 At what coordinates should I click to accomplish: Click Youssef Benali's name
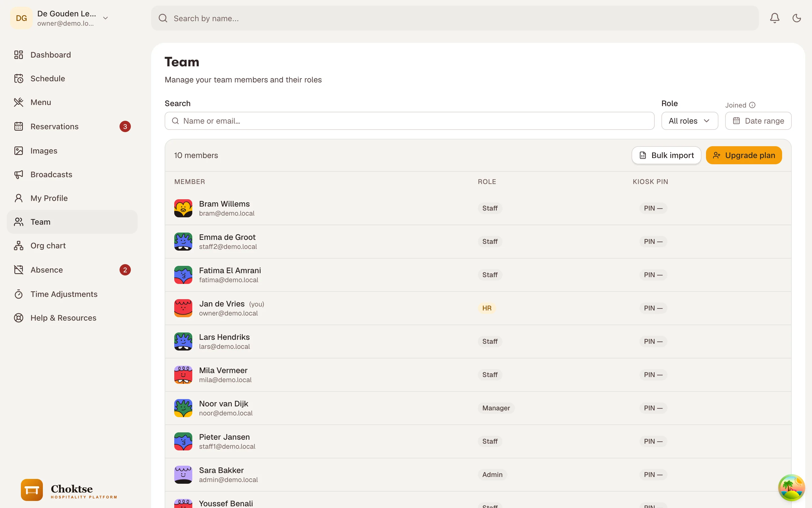pos(226,503)
